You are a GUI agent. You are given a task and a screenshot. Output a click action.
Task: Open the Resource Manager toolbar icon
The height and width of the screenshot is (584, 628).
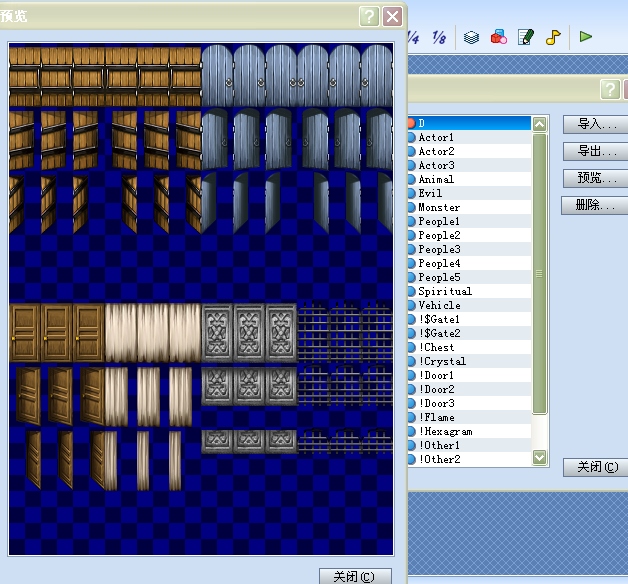(x=499, y=37)
